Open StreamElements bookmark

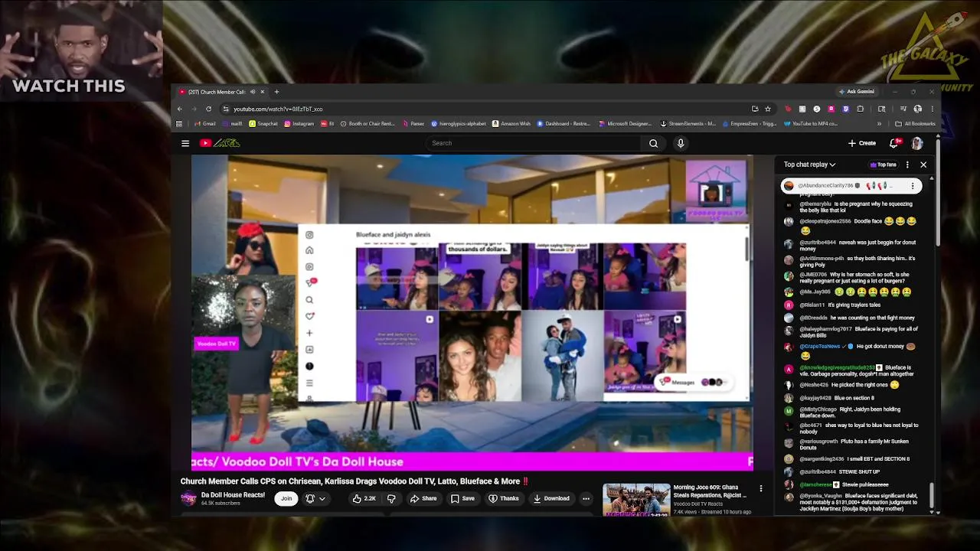[x=688, y=123]
